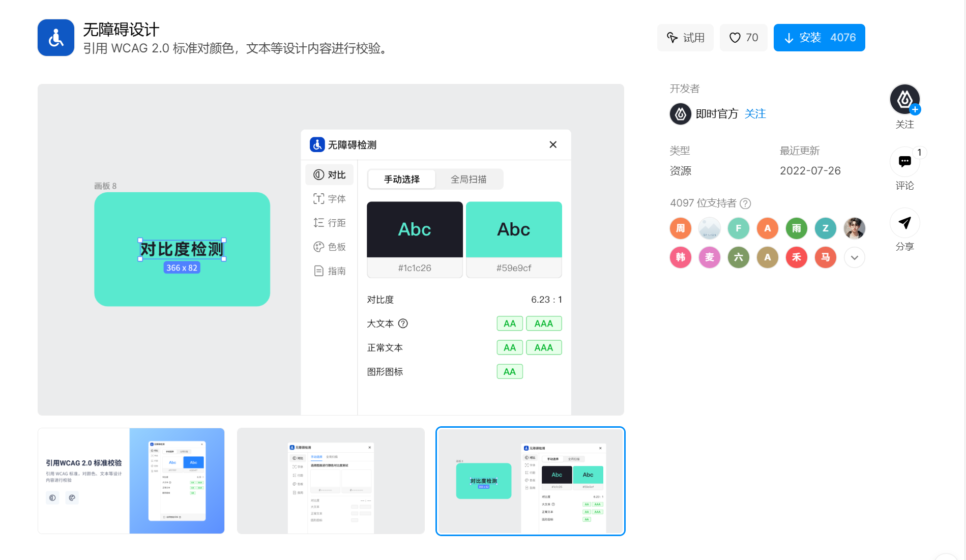Click the 2022-07-26 update date
This screenshot has width=966, height=560.
(x=810, y=171)
